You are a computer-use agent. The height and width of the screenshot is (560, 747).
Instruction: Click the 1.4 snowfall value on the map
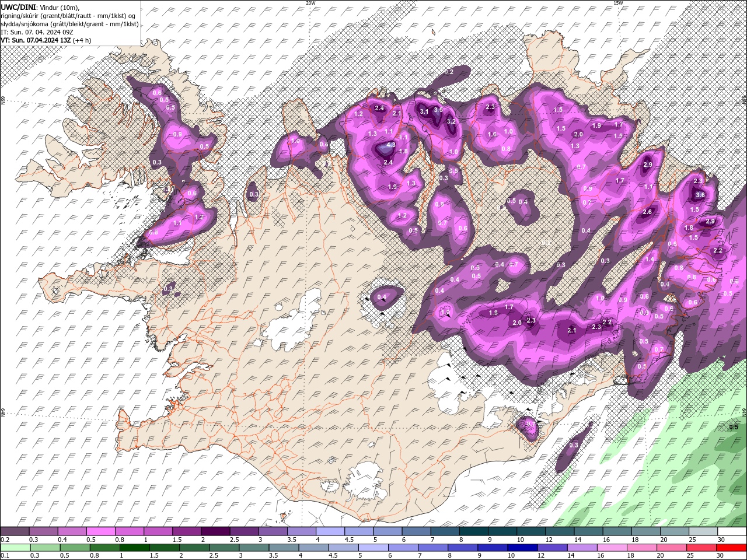click(650, 260)
